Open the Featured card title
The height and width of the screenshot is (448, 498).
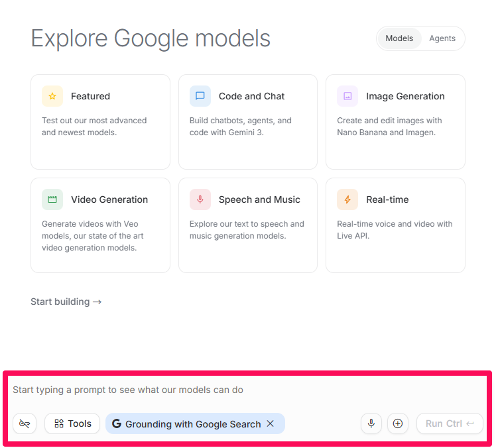(91, 96)
